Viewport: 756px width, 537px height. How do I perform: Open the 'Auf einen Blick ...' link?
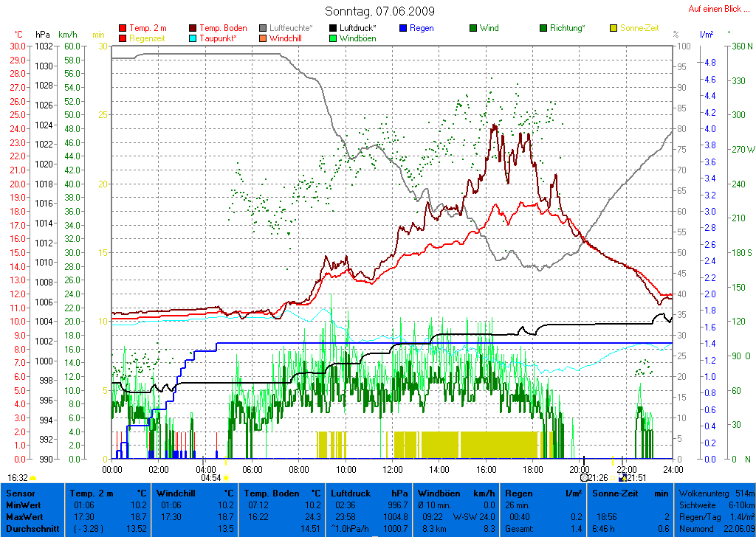pyautogui.click(x=715, y=9)
